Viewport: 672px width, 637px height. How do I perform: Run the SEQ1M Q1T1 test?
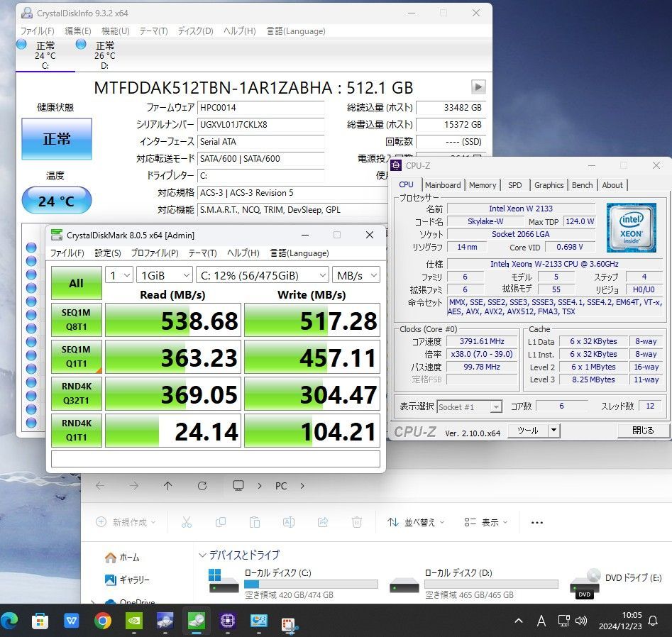[x=77, y=356]
